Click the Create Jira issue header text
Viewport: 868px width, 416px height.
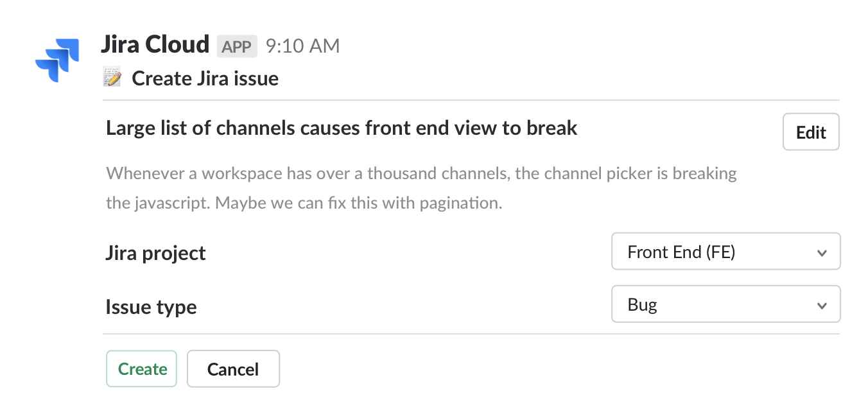pyautogui.click(x=205, y=78)
